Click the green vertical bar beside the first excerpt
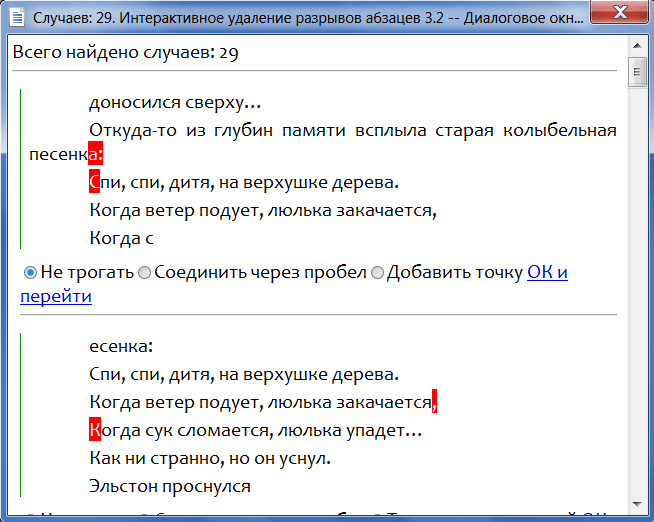The image size is (654, 522). tap(21, 168)
